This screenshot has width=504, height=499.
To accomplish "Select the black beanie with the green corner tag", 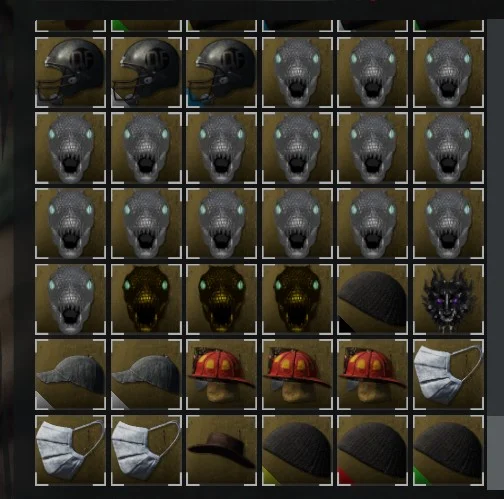I will 448,450.
